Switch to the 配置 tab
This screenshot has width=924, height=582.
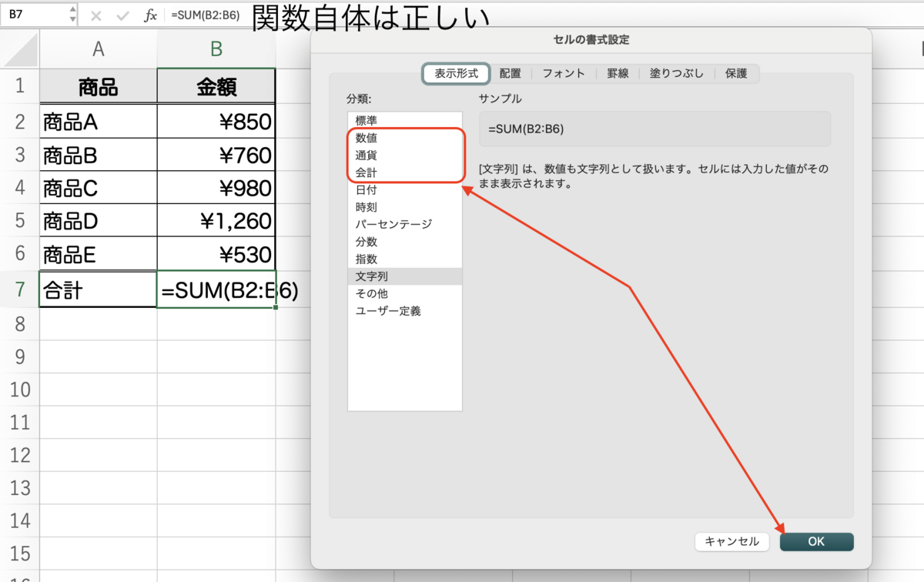[x=511, y=73]
